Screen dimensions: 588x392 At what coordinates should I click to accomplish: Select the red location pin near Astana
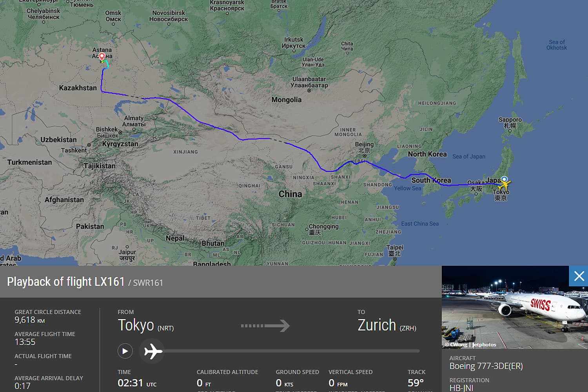[102, 57]
